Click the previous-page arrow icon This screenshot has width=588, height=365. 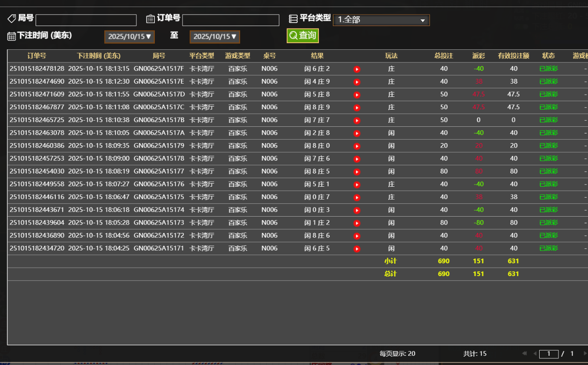pyautogui.click(x=535, y=353)
